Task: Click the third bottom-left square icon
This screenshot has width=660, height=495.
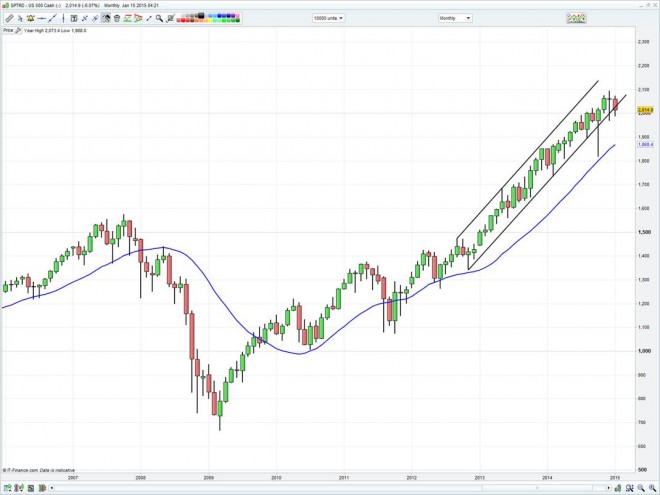Action: click(x=31, y=488)
